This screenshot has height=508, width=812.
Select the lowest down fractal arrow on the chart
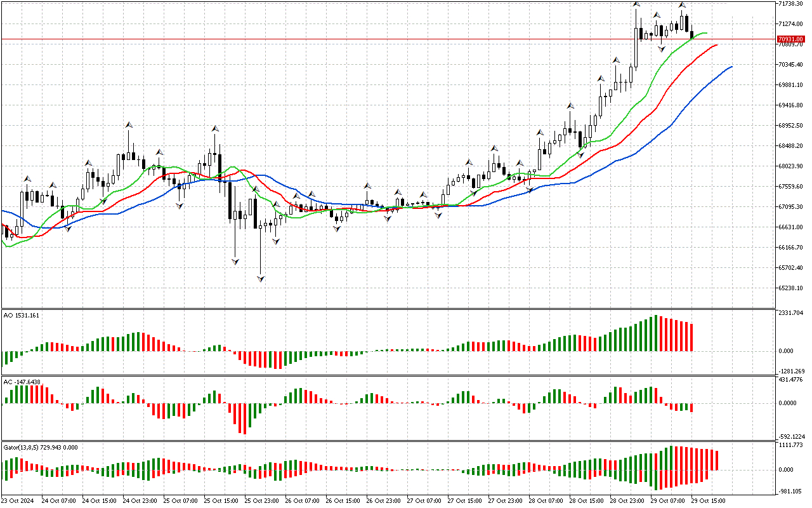[x=261, y=278]
